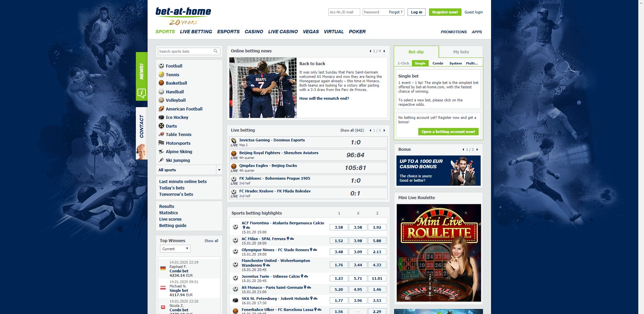
Task: Open the 1000 EUR casino bonus banner
Action: tap(438, 171)
